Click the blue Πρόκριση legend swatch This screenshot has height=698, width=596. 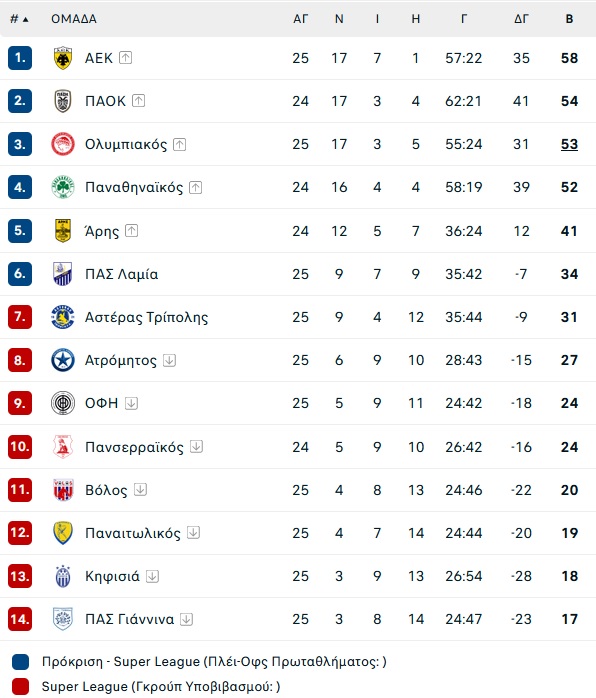[x=20, y=661]
